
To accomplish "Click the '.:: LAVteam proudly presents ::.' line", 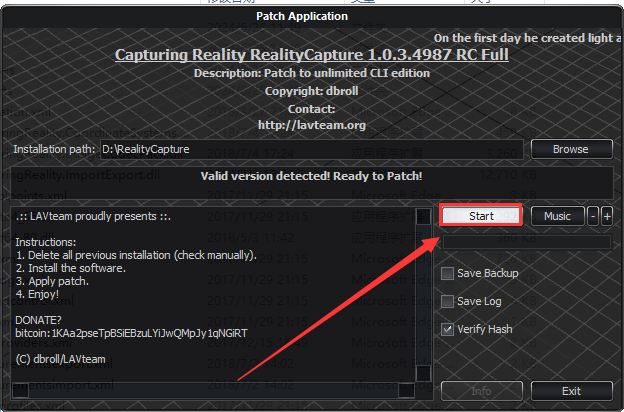I will click(x=94, y=216).
